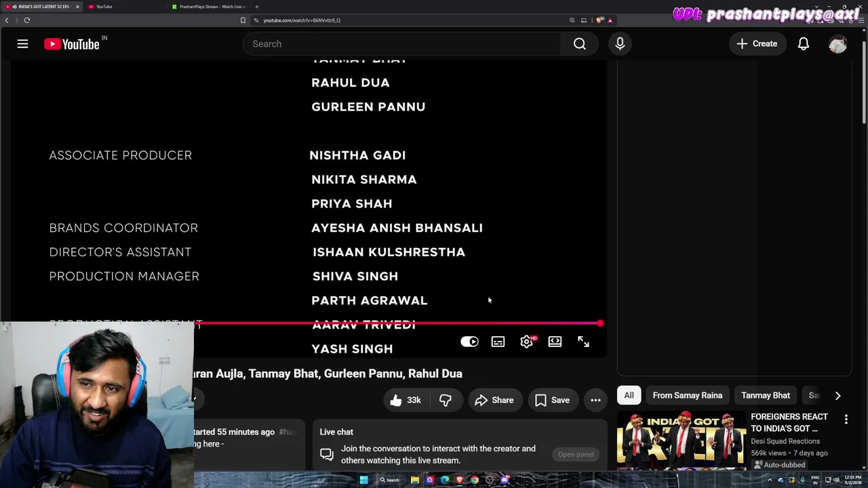Open Google Chrome from the taskbar
868x488 pixels.
coord(475,480)
